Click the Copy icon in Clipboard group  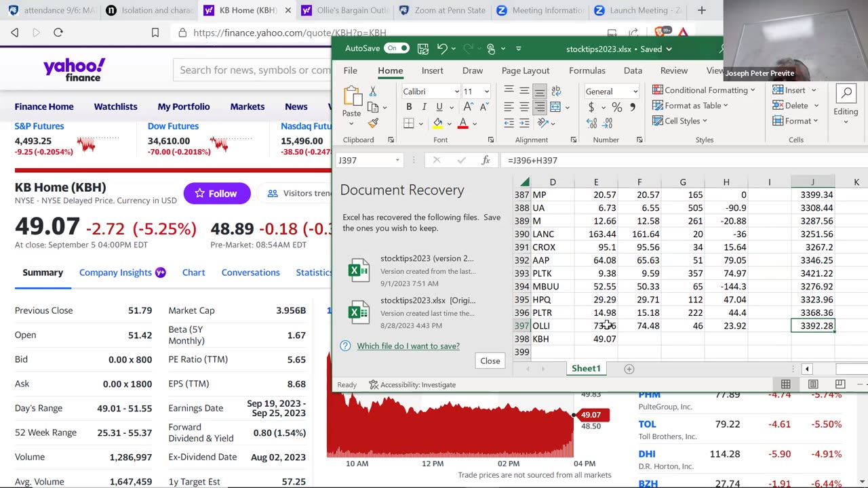point(372,107)
